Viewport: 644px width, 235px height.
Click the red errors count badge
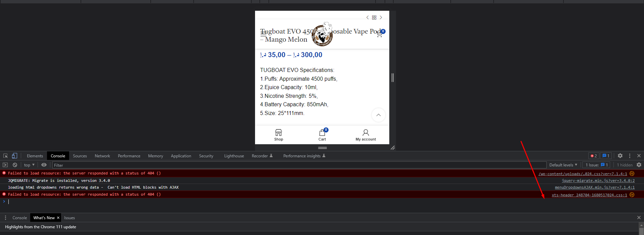[594, 156]
